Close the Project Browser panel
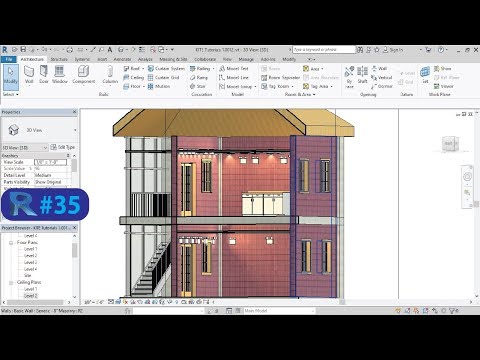Viewport: 480px width, 360px height. pyautogui.click(x=75, y=228)
